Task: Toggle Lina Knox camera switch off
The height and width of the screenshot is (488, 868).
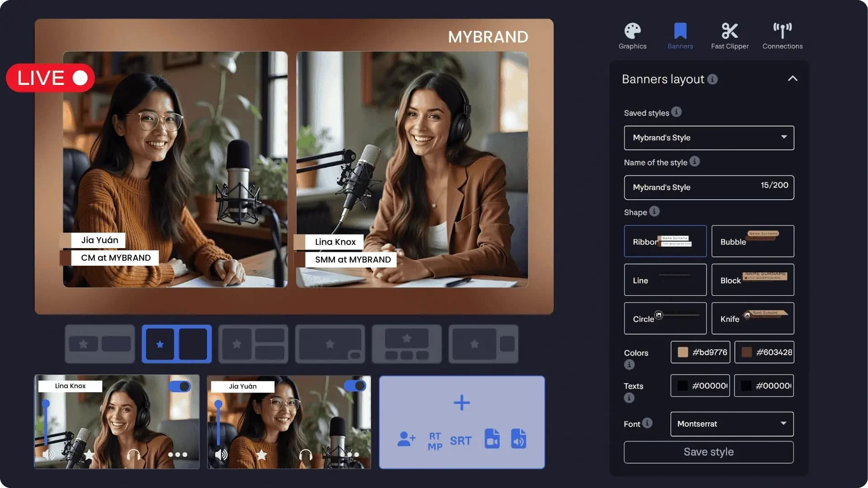Action: (x=180, y=386)
